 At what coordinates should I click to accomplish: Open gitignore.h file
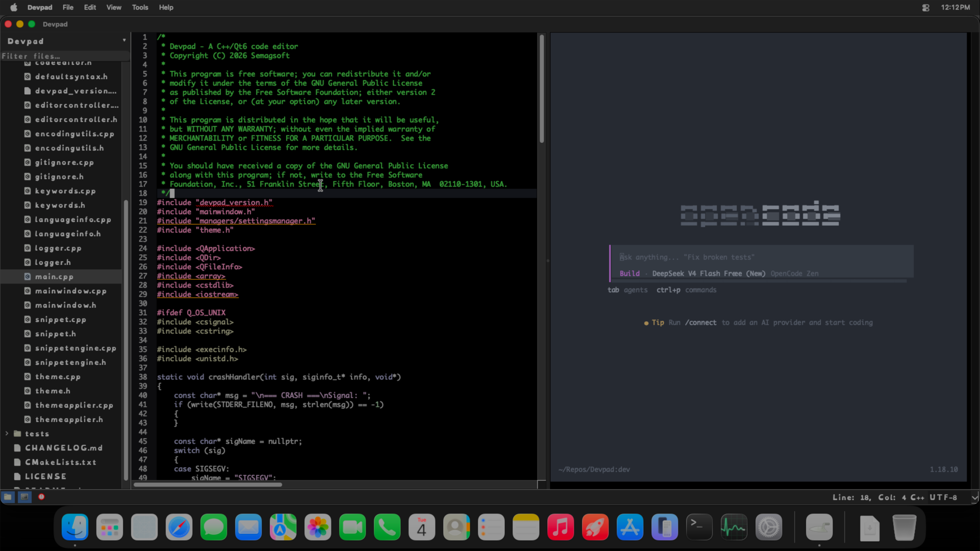[x=59, y=176]
